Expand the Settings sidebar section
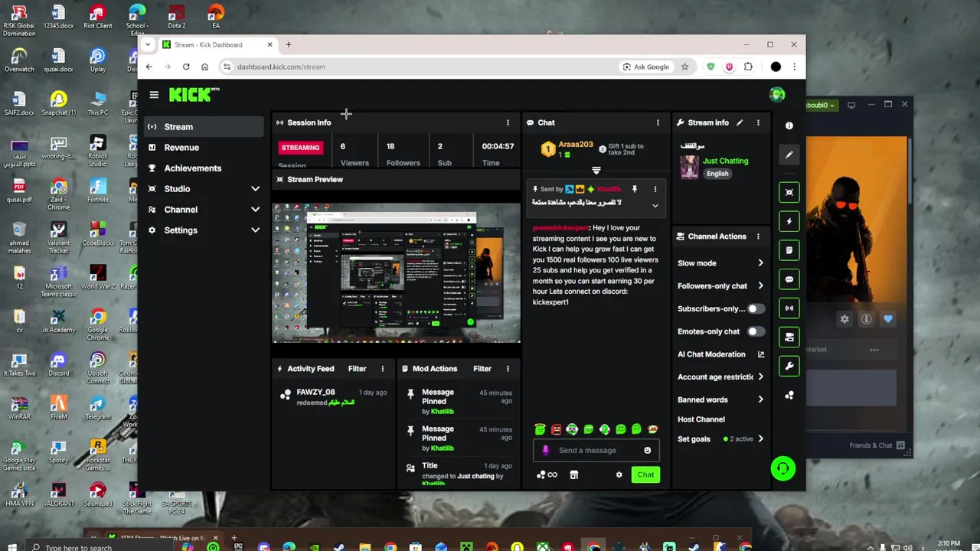 click(255, 230)
